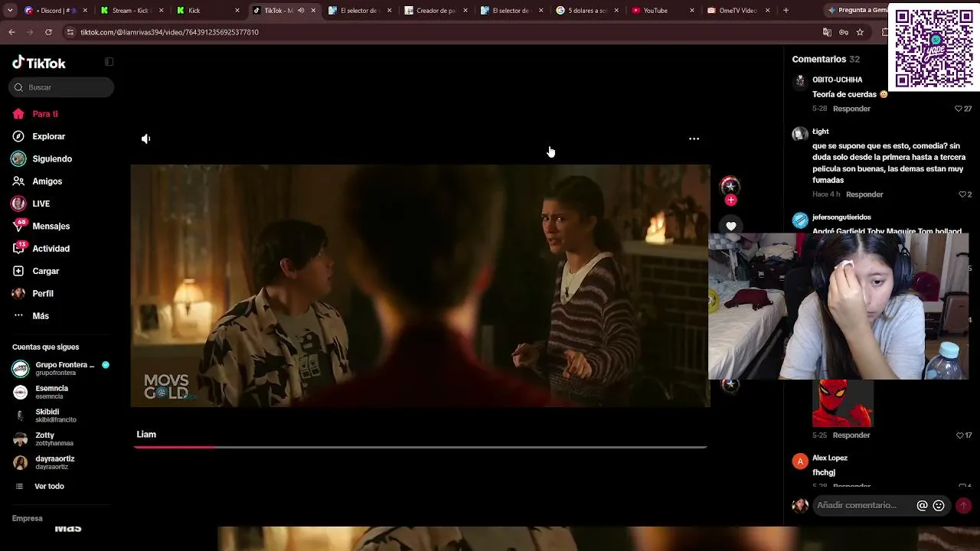This screenshot has height=551, width=980.
Task: Open the tab search dropdown arrow
Action: coord(8,11)
